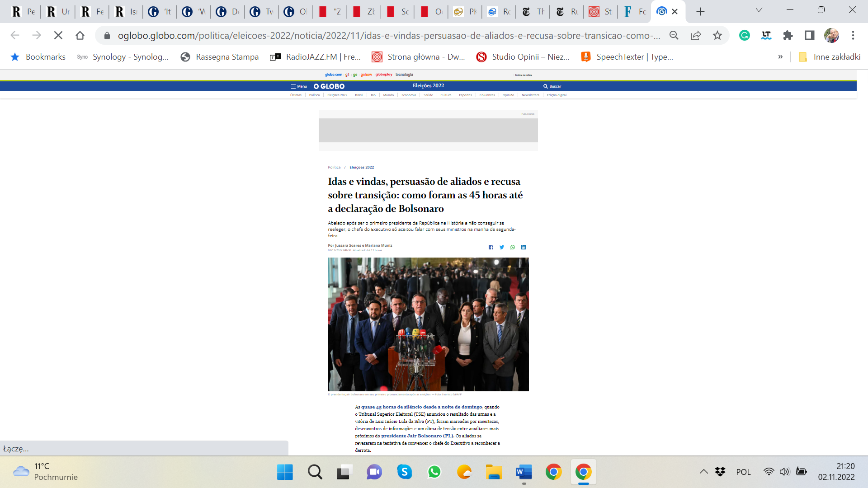Click the address bar URL field
The height and width of the screenshot is (488, 868).
[x=389, y=35]
